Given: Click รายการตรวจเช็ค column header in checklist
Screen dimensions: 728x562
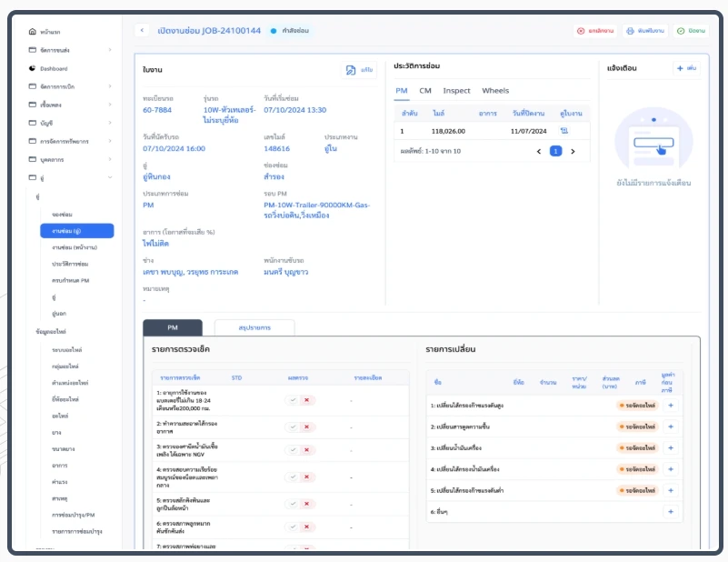Looking at the screenshot, I should click(180, 377).
